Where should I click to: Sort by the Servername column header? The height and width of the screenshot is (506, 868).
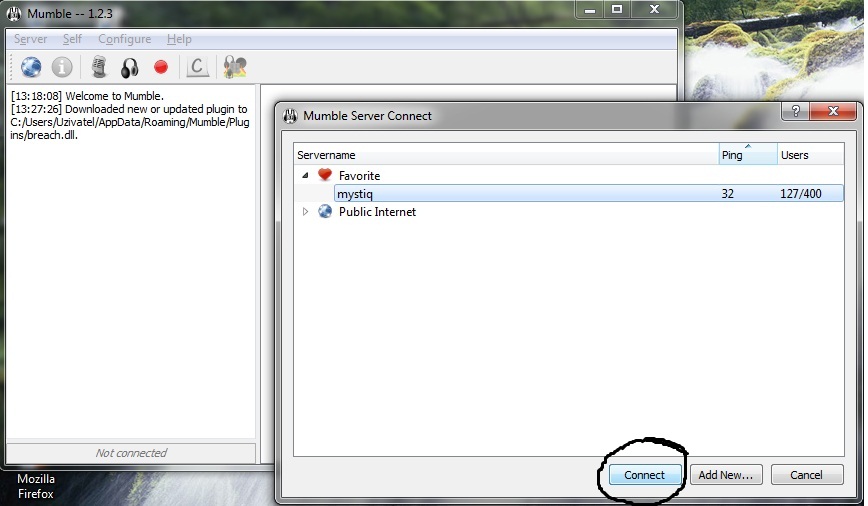point(506,154)
